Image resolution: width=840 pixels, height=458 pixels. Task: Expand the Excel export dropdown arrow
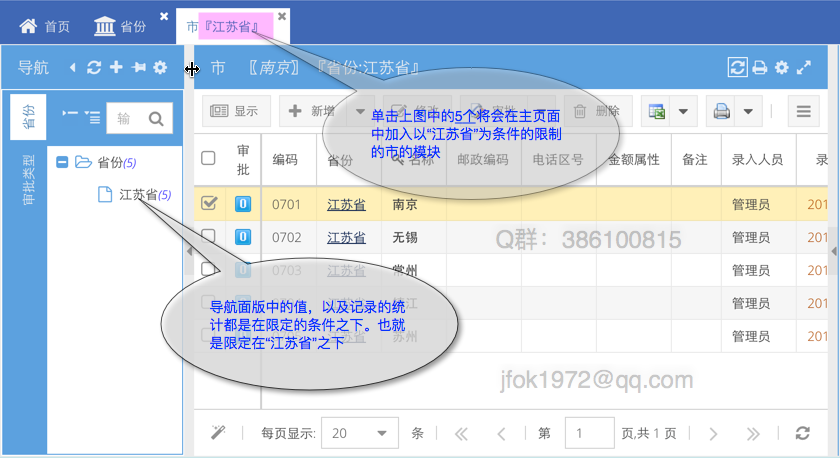pos(683,112)
